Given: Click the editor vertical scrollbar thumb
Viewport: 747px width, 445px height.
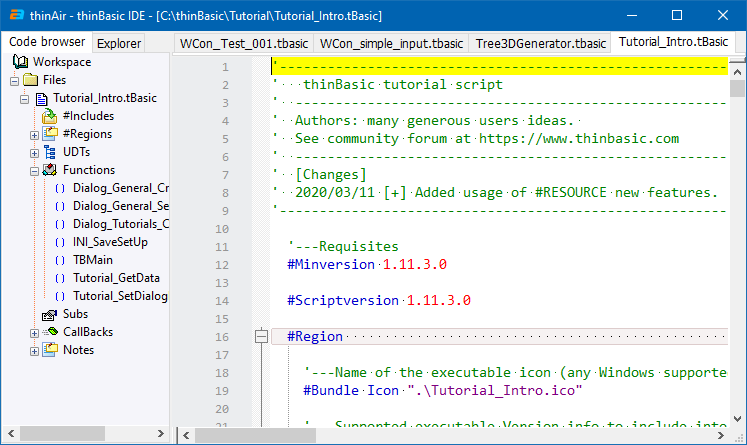Looking at the screenshot, I should click(738, 88).
